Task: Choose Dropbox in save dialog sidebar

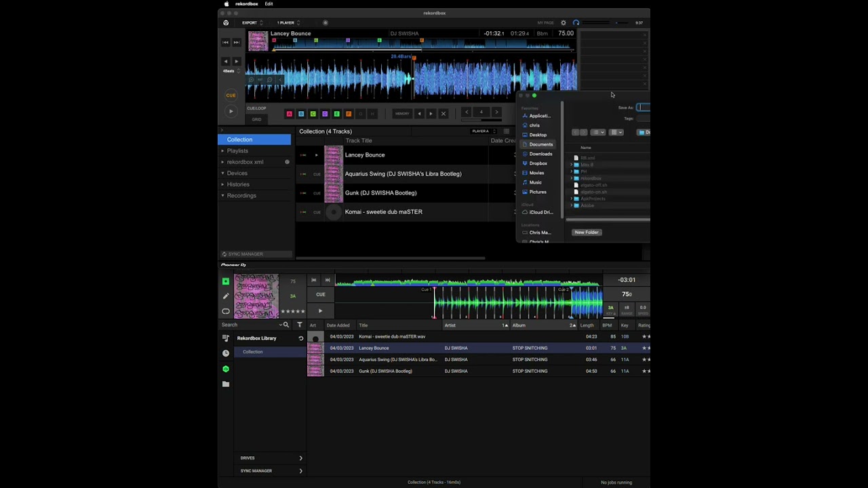Action: [537, 163]
